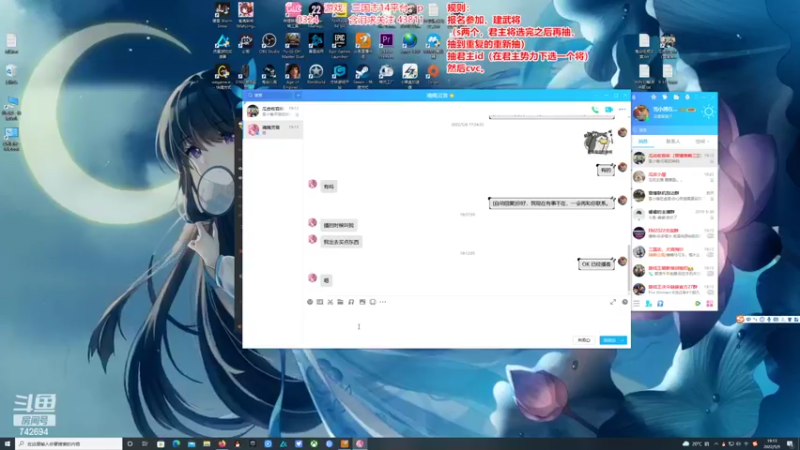
Task: Select the first conversation in the chat list
Action: [273, 111]
